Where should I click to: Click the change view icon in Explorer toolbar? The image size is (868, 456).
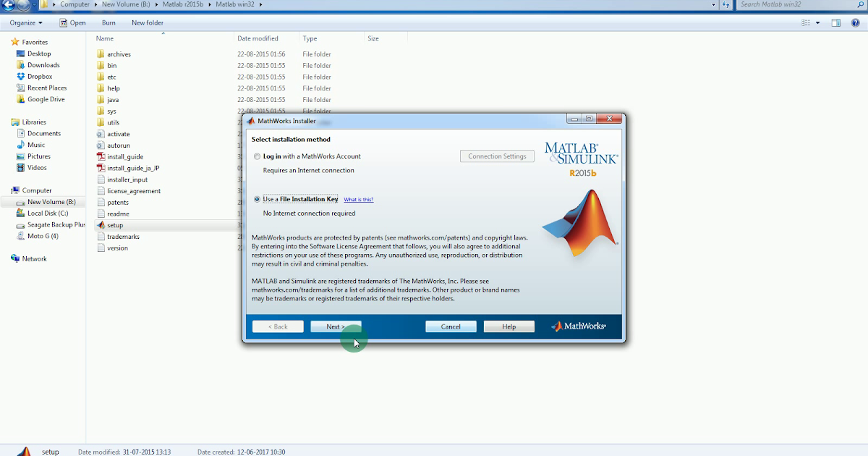click(x=806, y=22)
